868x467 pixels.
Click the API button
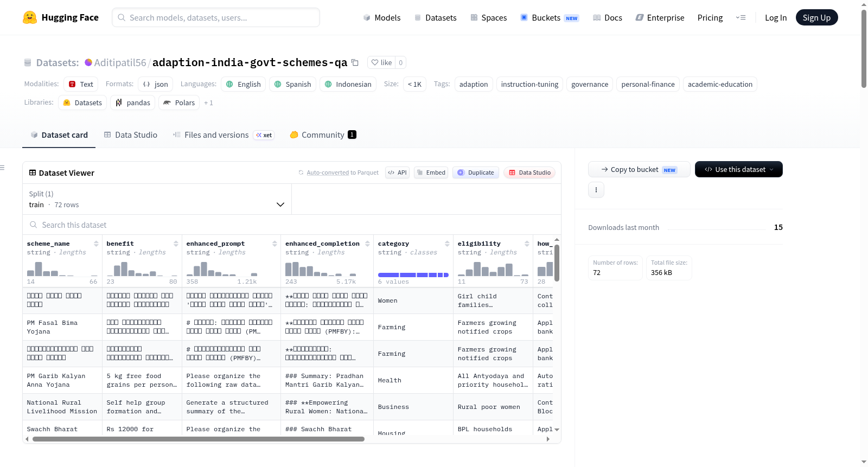[x=397, y=172]
